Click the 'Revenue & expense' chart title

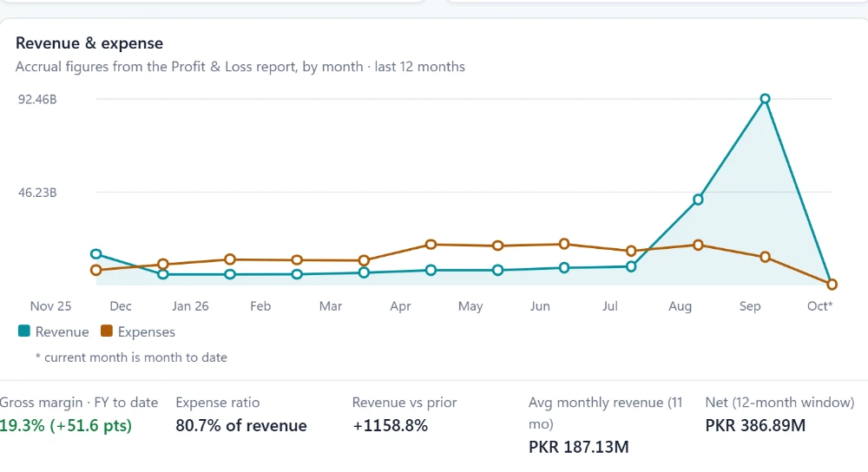coord(89,43)
